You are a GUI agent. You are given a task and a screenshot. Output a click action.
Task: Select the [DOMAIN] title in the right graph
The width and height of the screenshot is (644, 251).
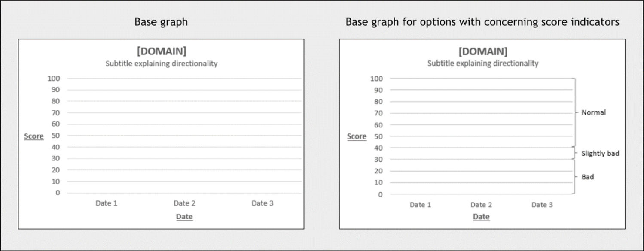483,51
